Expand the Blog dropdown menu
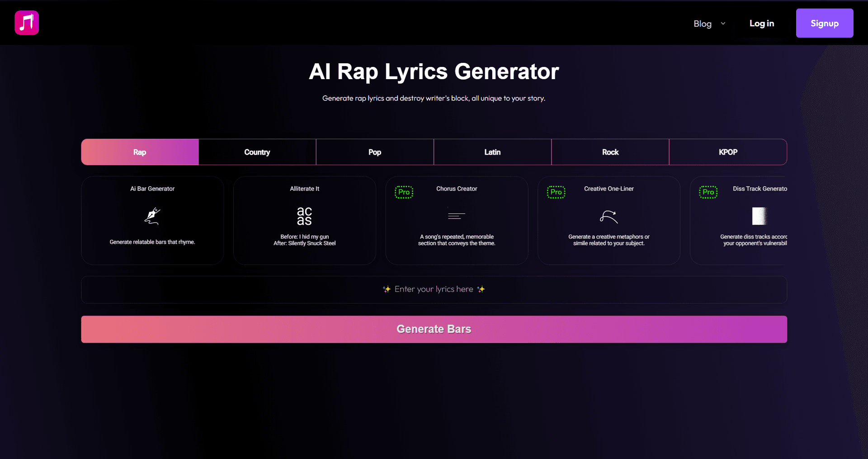 point(708,23)
